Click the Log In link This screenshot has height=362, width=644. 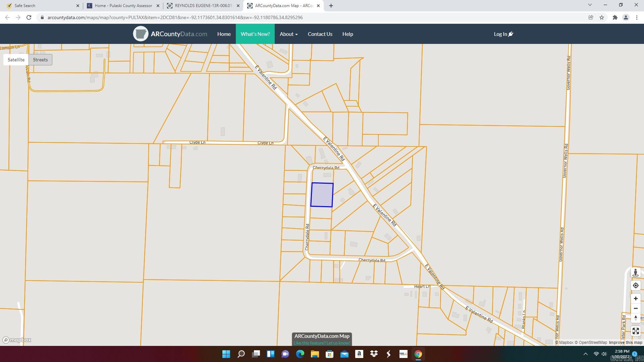503,34
